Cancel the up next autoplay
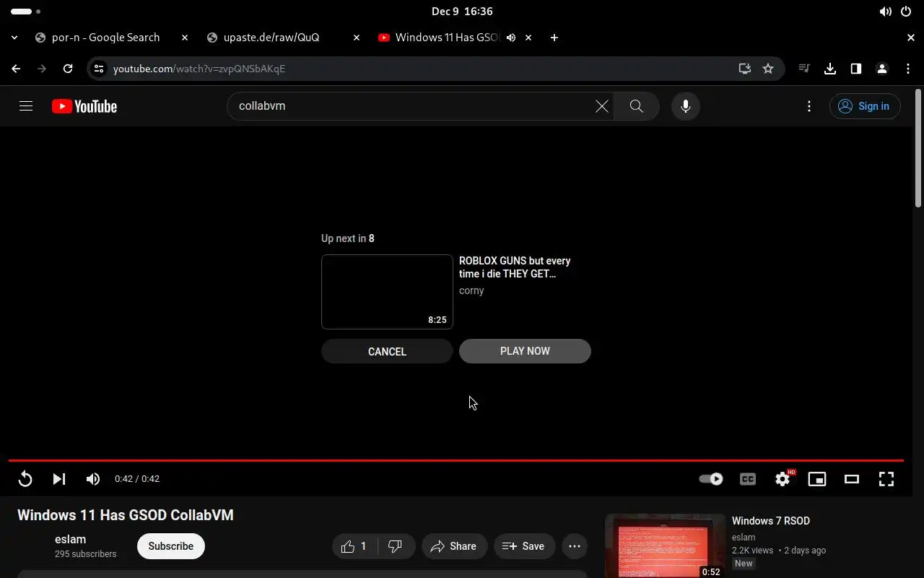This screenshot has width=924, height=578. pyautogui.click(x=387, y=351)
